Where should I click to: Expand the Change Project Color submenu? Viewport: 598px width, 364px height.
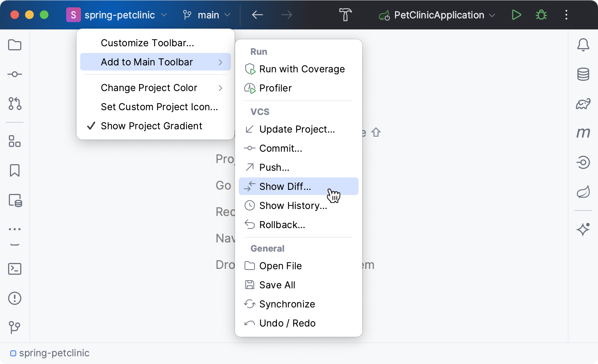[x=155, y=88]
